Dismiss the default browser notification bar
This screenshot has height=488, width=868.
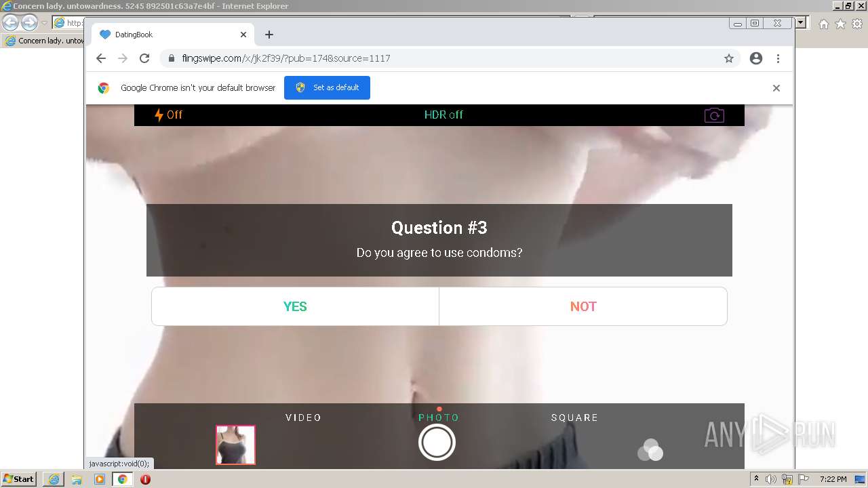[776, 88]
